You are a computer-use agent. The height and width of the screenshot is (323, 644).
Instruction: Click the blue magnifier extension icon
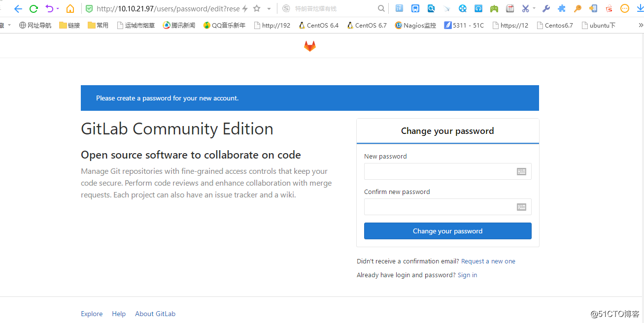(x=431, y=8)
